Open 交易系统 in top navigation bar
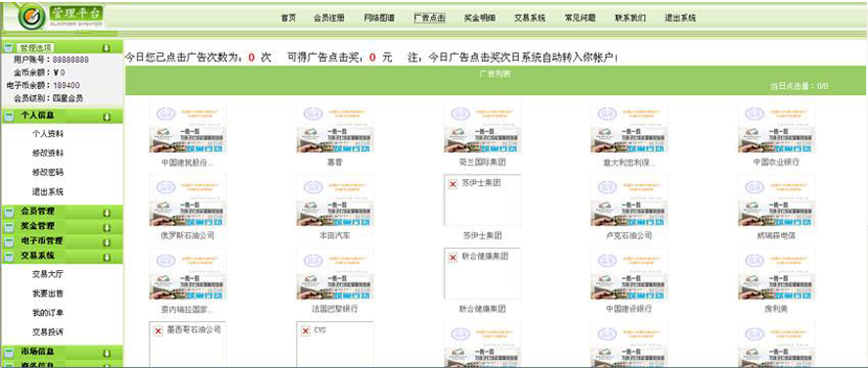Viewport: 868px width, 368px height. click(530, 18)
